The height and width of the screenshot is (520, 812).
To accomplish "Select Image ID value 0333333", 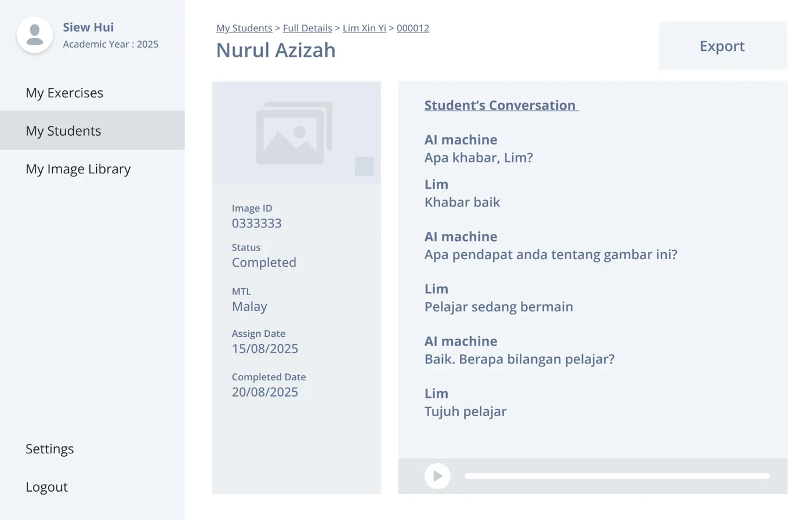I will 257,223.
